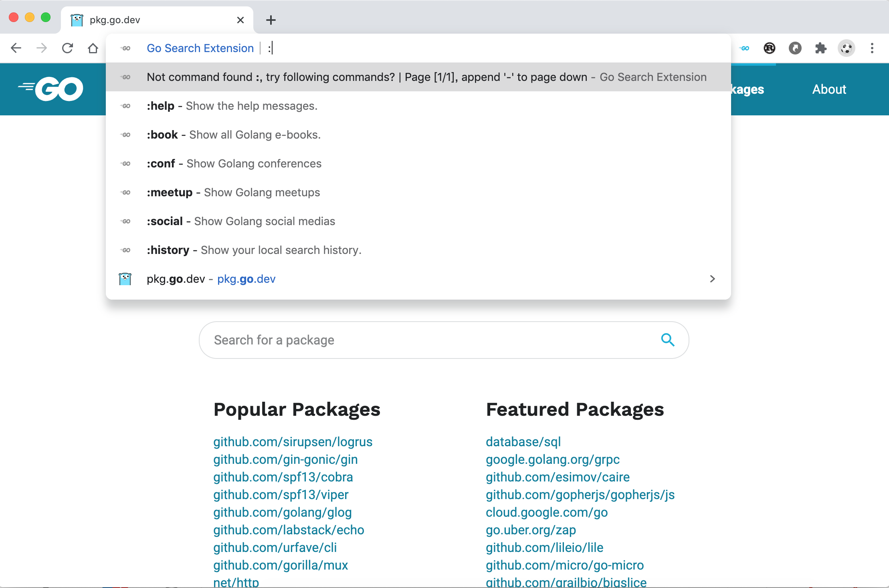Viewport: 889px width, 588px height.
Task: Open go.uber.org/zap package
Action: [x=531, y=530]
